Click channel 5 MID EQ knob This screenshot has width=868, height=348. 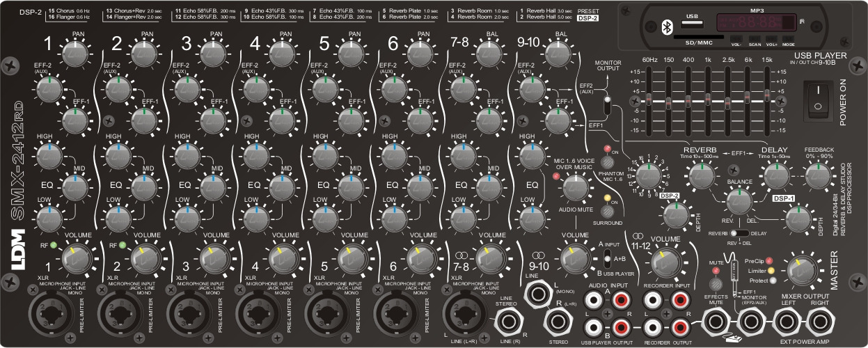pyautogui.click(x=351, y=189)
